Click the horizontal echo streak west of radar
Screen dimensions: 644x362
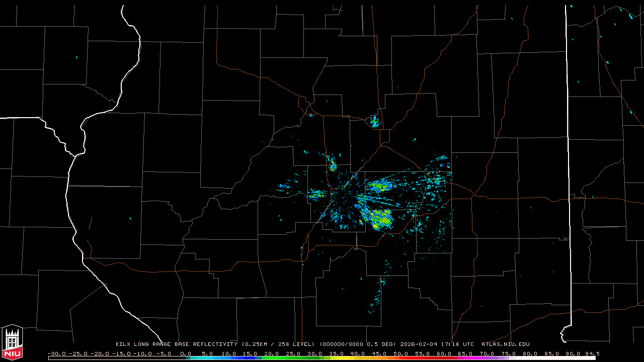pyautogui.click(x=317, y=193)
